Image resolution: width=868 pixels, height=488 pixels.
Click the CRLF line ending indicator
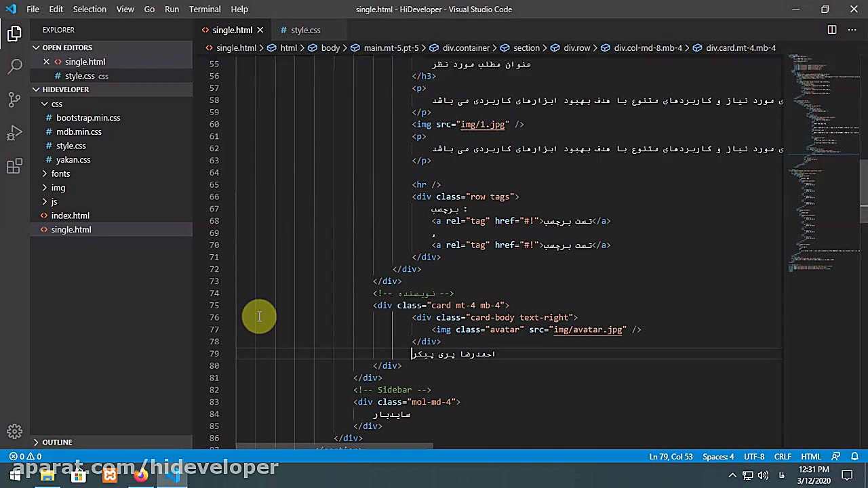tap(783, 457)
